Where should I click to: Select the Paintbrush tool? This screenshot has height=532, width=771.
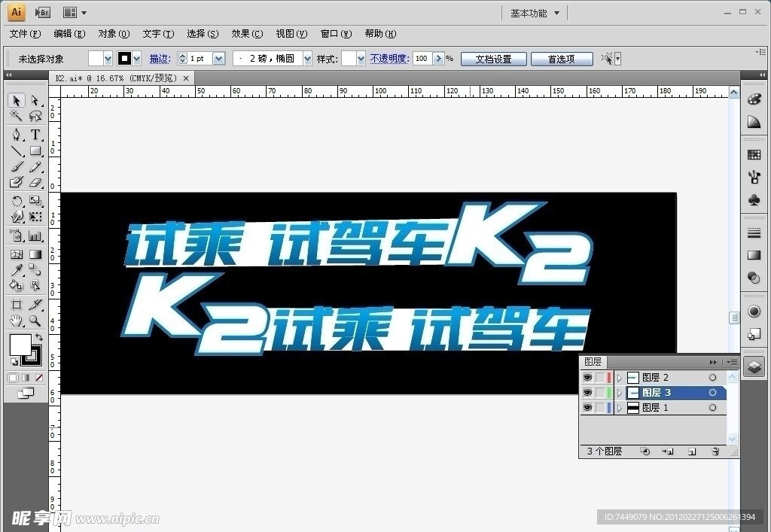(17, 167)
